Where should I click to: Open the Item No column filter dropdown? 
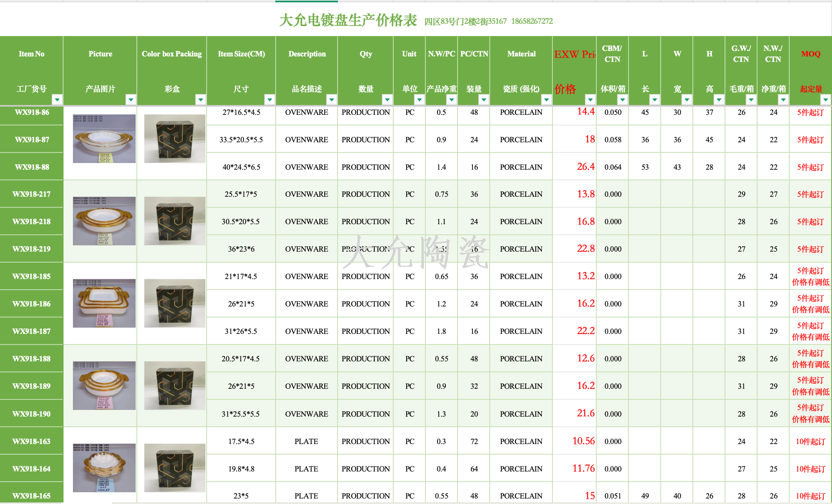click(57, 100)
